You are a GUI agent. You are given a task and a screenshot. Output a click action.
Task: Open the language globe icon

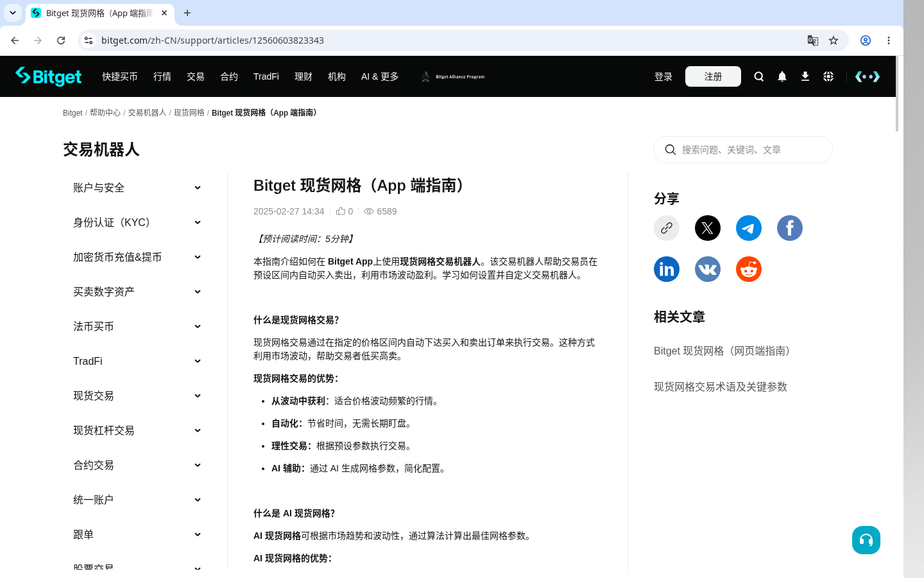(828, 76)
